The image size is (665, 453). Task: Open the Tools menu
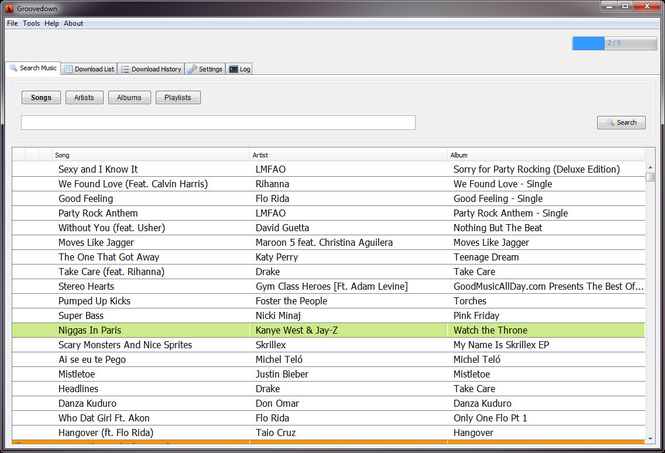[x=31, y=23]
